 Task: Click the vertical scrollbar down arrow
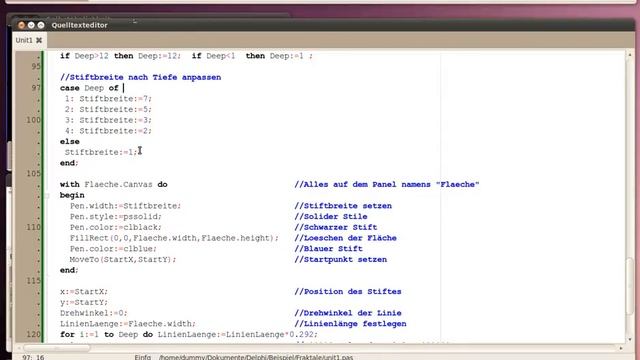[629, 340]
